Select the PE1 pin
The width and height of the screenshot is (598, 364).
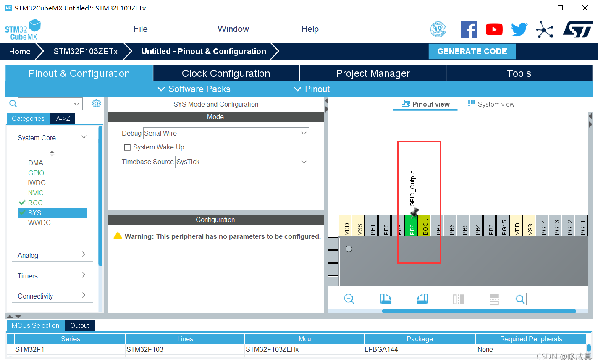click(371, 225)
